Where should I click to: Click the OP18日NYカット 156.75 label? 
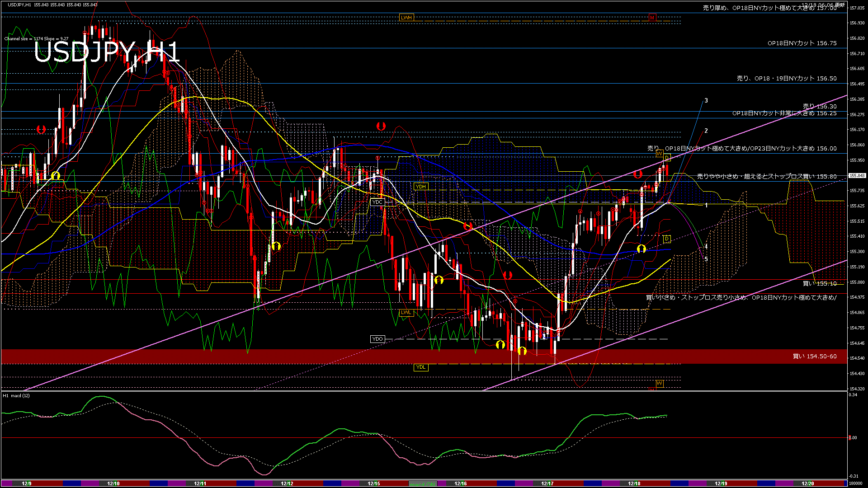click(802, 43)
